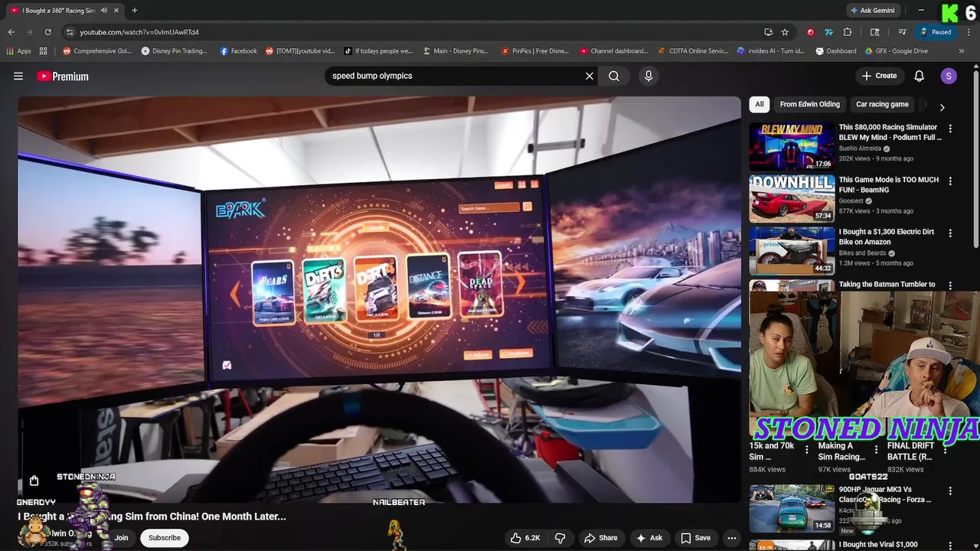The image size is (980, 551).
Task: Click the video player area
Action: tap(379, 299)
